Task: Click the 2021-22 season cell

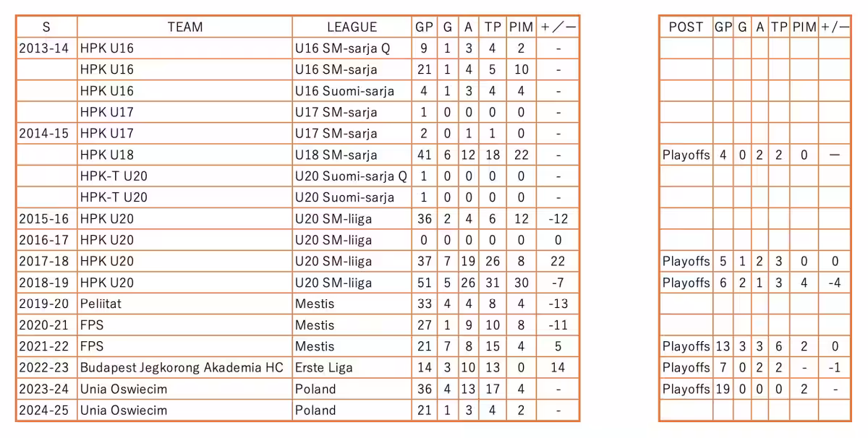Action: point(46,347)
